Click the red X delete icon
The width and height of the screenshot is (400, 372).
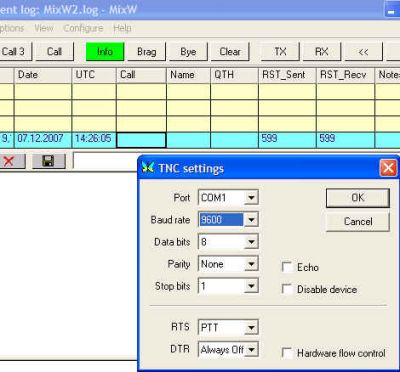9,161
